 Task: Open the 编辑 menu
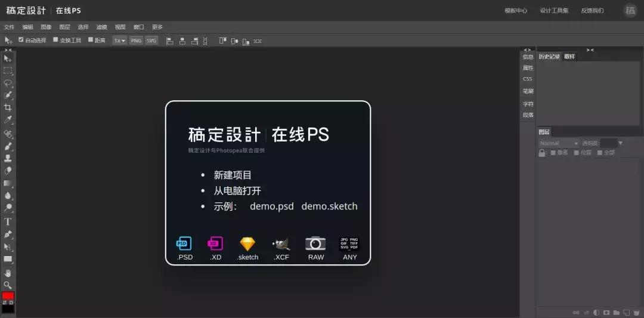pos(27,27)
